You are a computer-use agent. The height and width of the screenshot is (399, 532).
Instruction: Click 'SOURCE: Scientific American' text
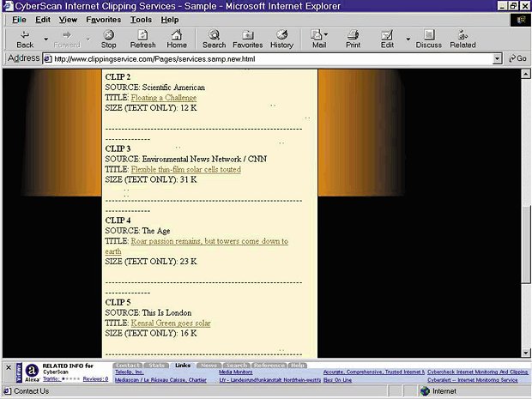(155, 88)
